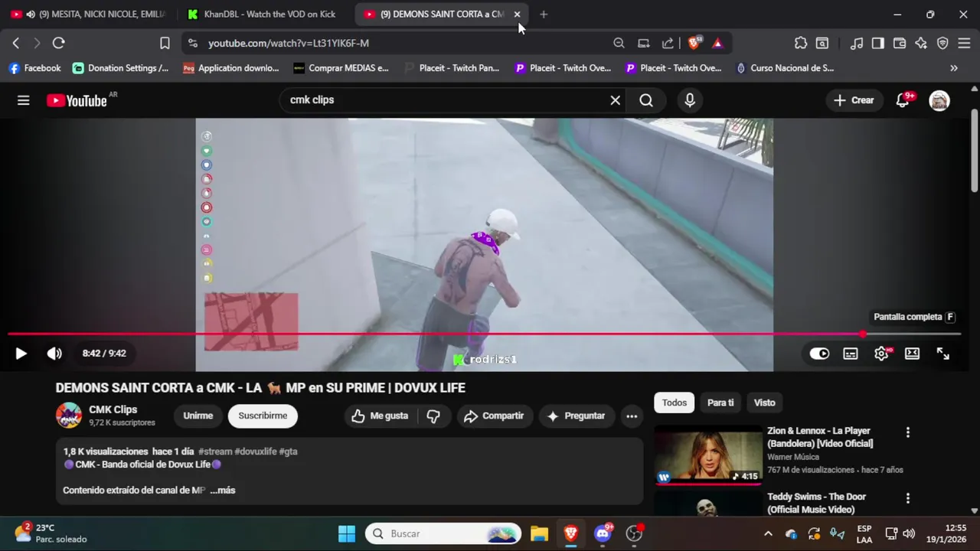The height and width of the screenshot is (551, 980).
Task: Open Discord from the taskbar
Action: (603, 533)
